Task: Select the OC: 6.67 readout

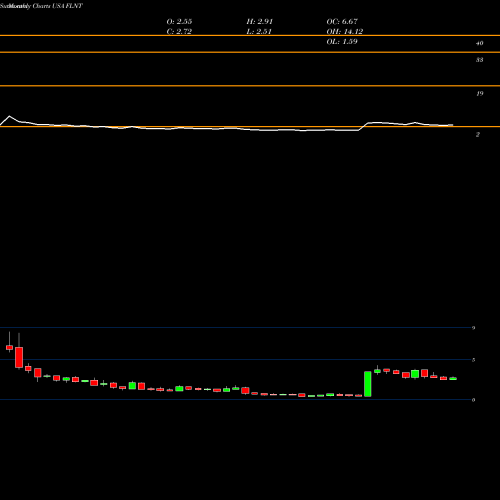Action: pos(342,21)
